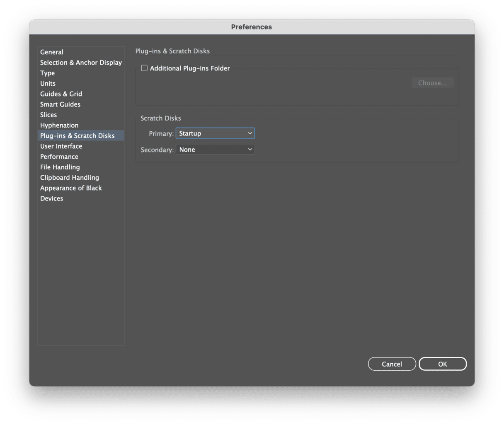Click the Secondary: label text

(157, 150)
